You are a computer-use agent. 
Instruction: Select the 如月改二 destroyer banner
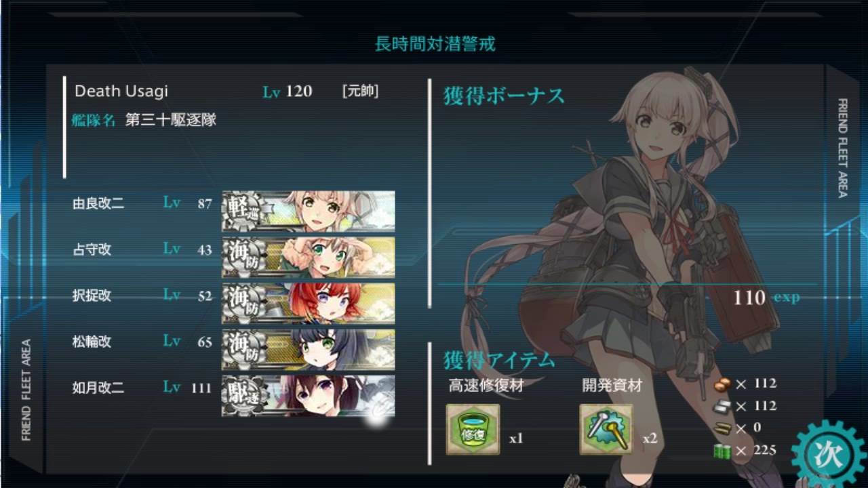coord(309,395)
